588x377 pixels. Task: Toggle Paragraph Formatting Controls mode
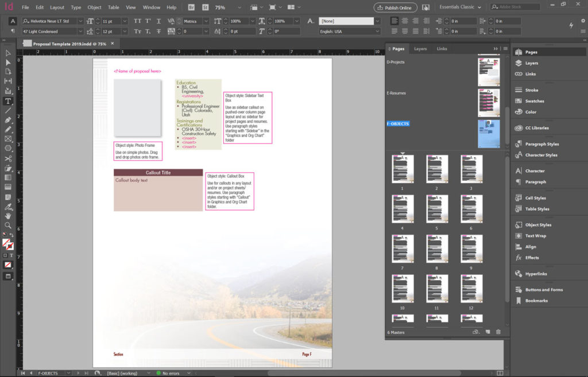click(x=13, y=31)
